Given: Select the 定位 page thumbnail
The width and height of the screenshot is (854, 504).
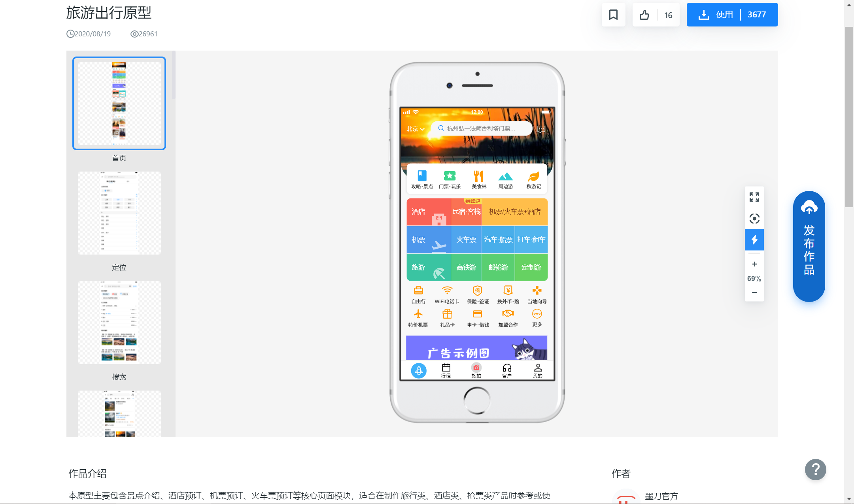Looking at the screenshot, I should pyautogui.click(x=119, y=213).
